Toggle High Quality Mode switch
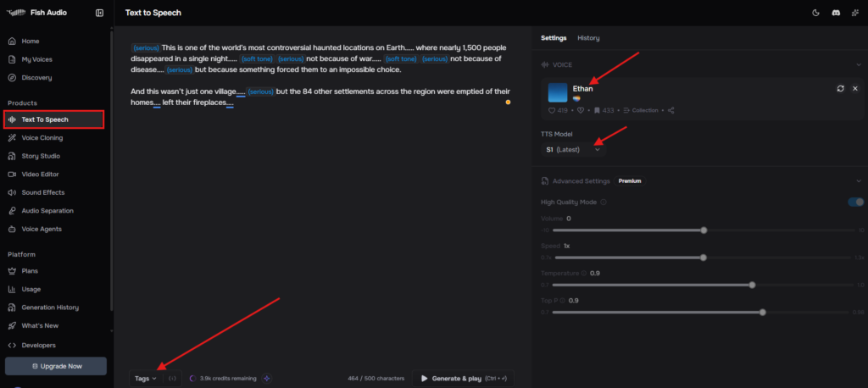 pyautogui.click(x=855, y=202)
